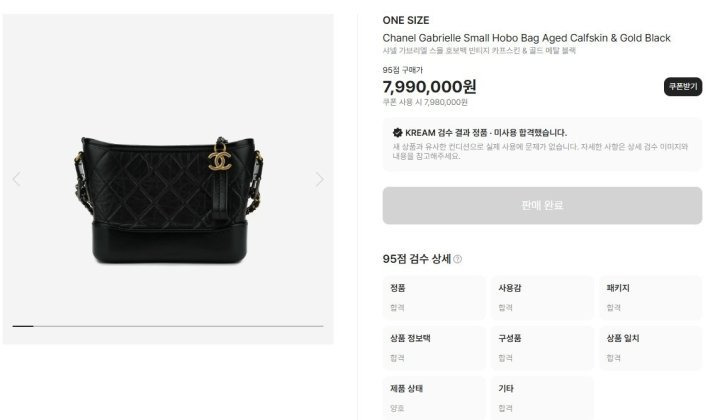Image resolution: width=720 pixels, height=420 pixels.
Task: Click the greyed 판매 완료 button
Action: [x=542, y=205]
